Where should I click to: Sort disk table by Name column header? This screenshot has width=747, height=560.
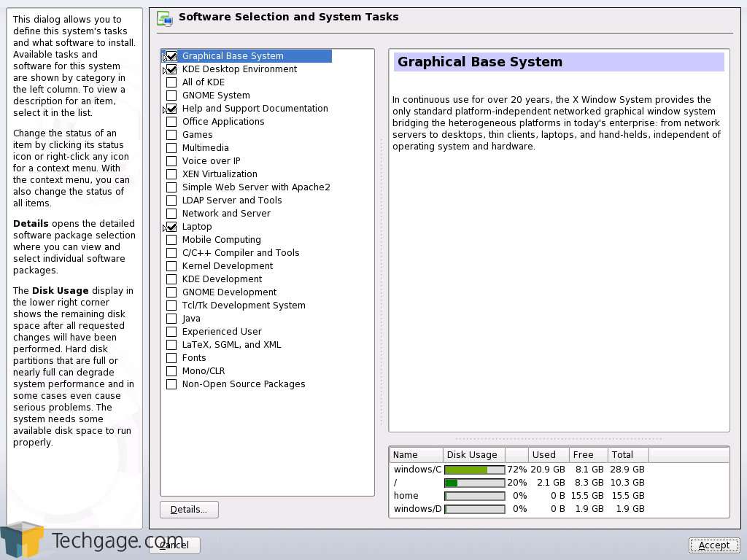pyautogui.click(x=417, y=455)
